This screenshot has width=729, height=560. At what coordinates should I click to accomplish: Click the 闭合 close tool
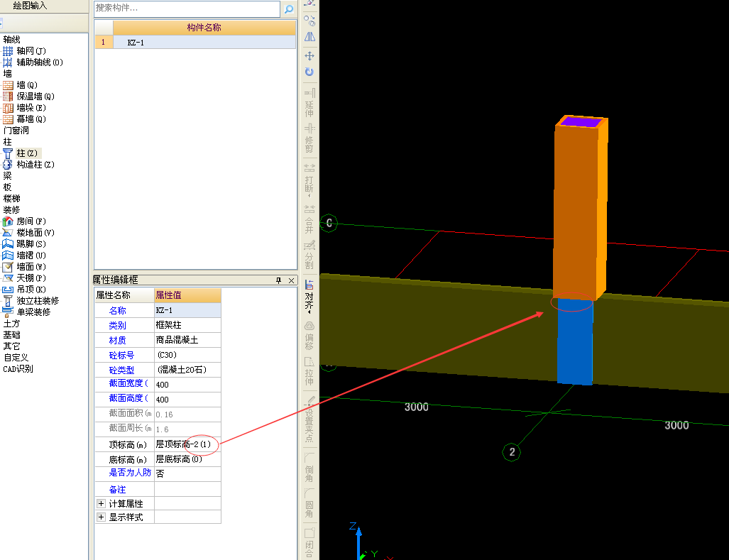tap(309, 542)
